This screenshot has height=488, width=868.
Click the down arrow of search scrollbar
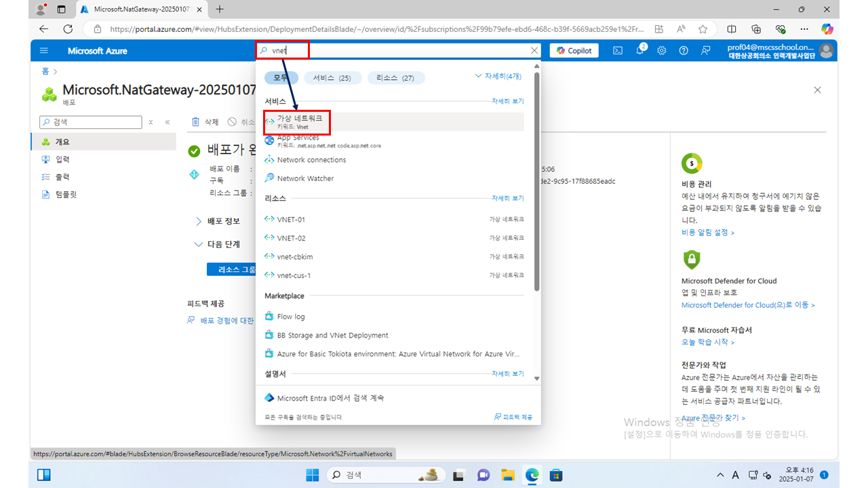coord(537,380)
